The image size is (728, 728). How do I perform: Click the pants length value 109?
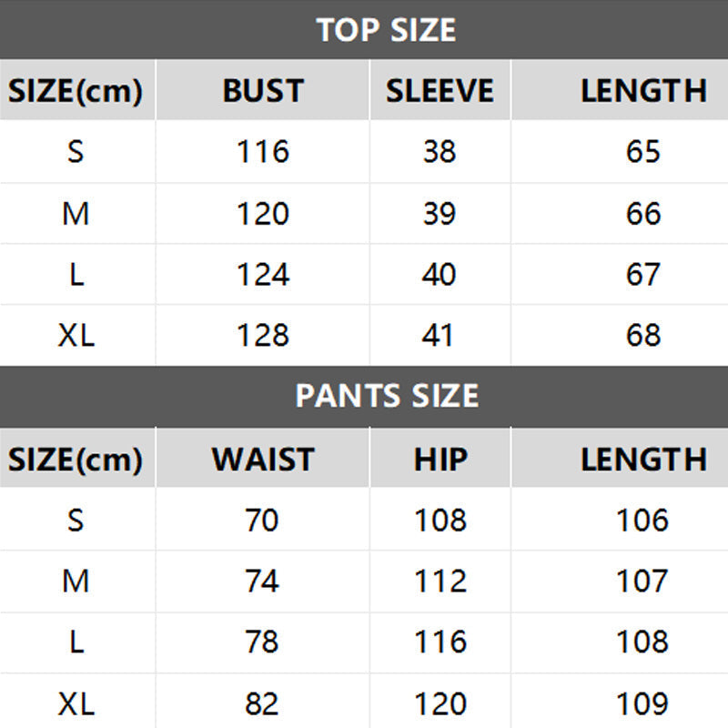point(643,703)
